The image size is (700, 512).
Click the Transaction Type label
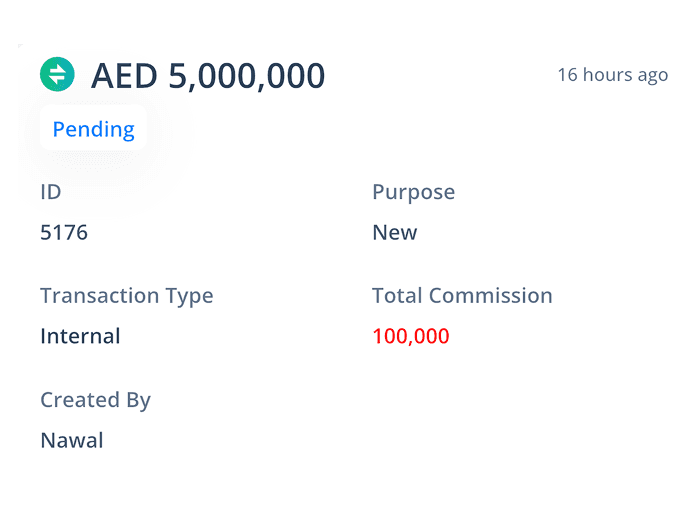click(126, 296)
